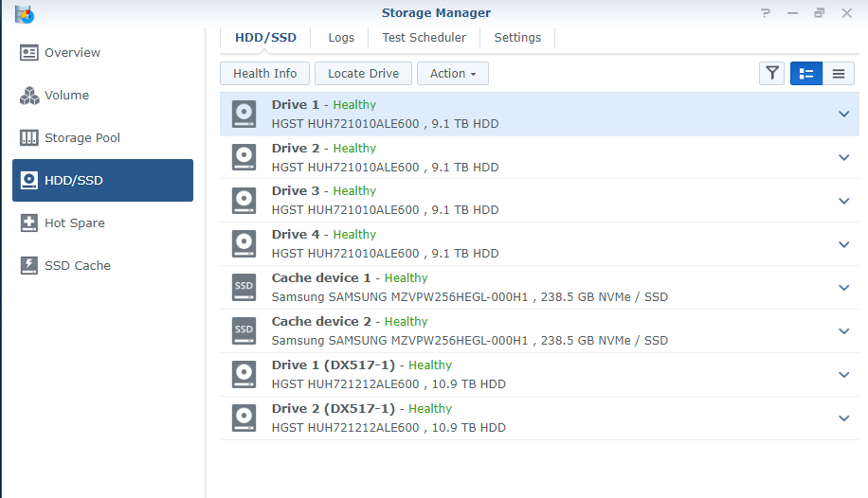Switch to the Logs tab

[341, 38]
